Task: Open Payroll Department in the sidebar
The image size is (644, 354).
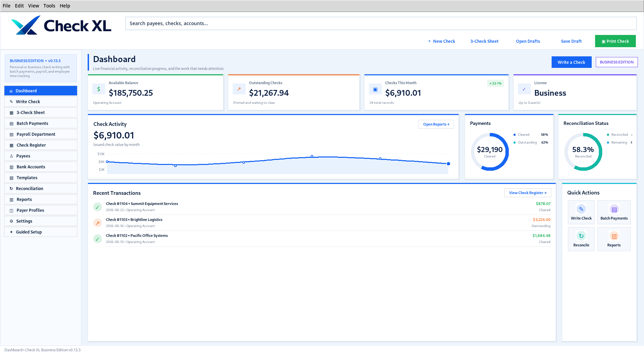Action: [x=41, y=134]
